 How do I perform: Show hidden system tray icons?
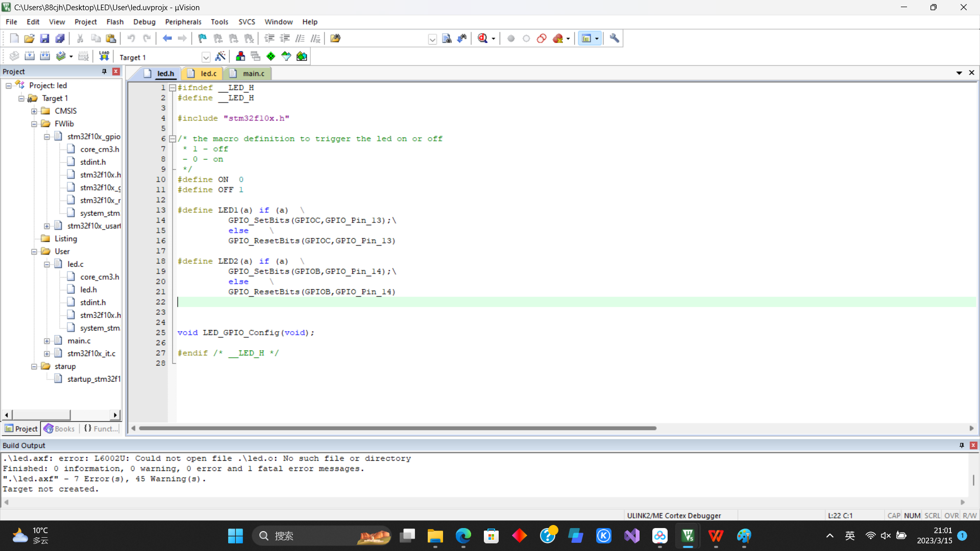click(830, 536)
